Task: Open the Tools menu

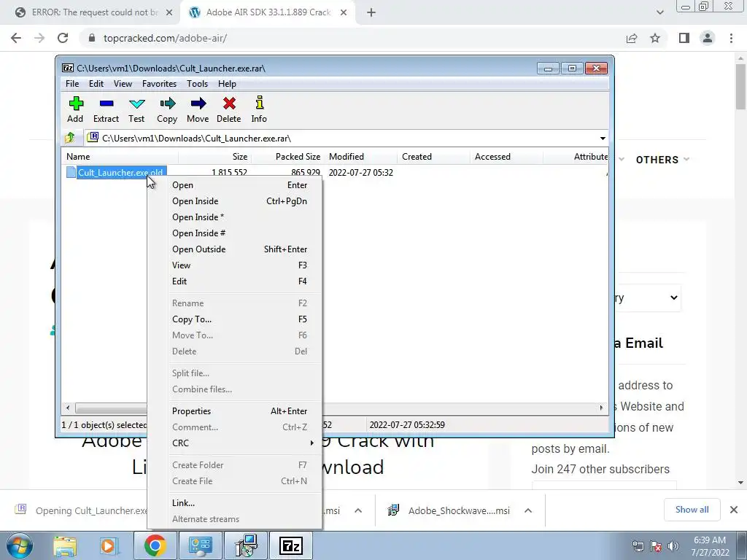Action: 197,84
